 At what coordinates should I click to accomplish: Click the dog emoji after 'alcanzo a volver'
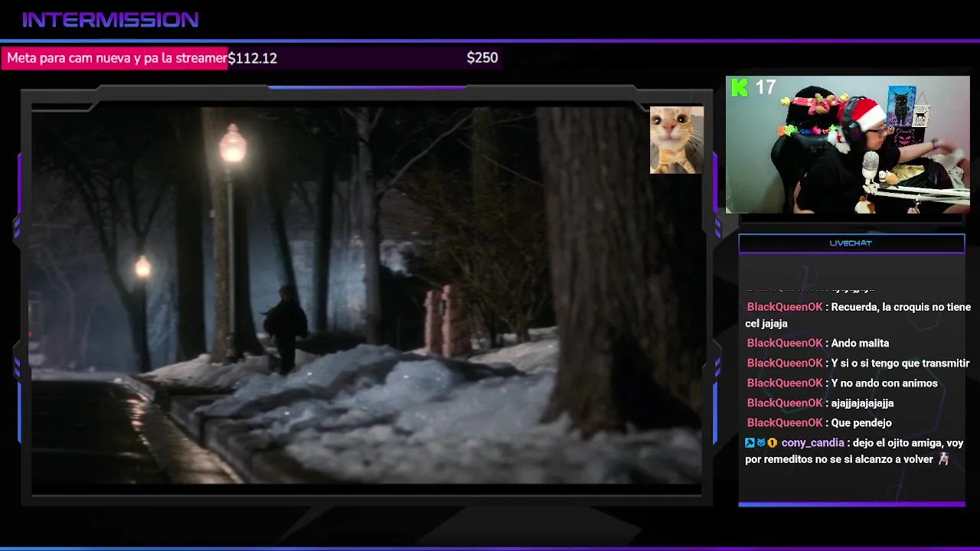point(943,459)
